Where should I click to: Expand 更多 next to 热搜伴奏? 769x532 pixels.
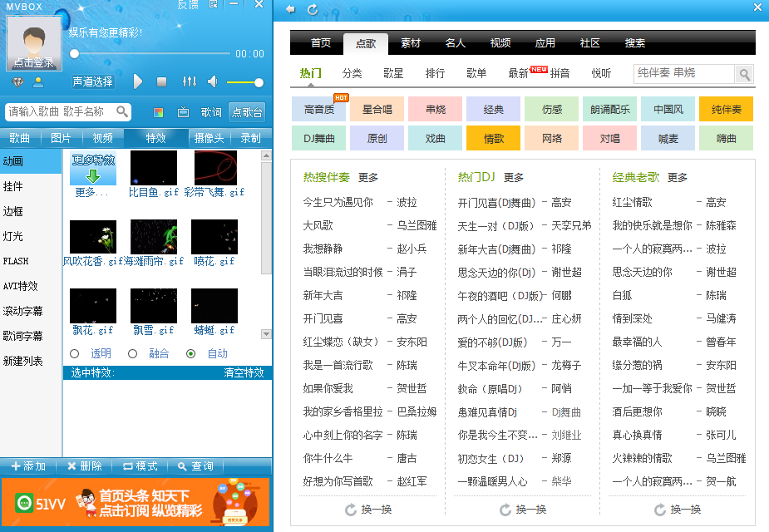tap(368, 177)
